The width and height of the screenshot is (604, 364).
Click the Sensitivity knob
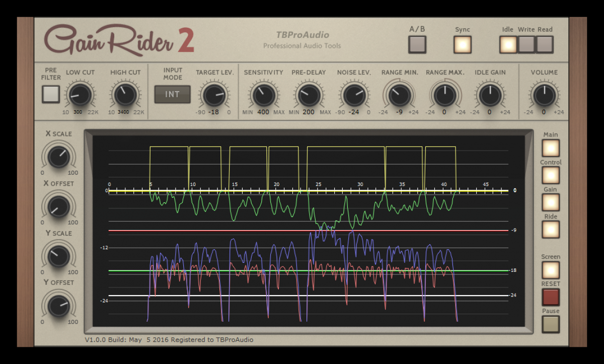pos(263,94)
